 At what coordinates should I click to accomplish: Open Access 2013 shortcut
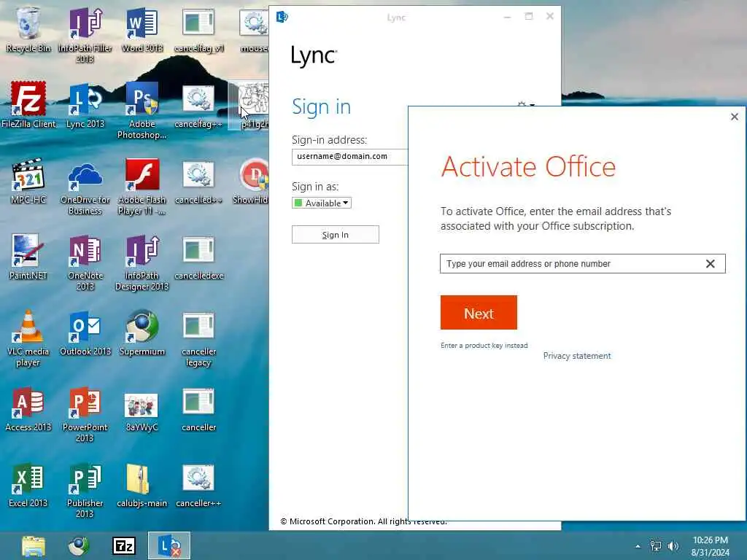28,408
